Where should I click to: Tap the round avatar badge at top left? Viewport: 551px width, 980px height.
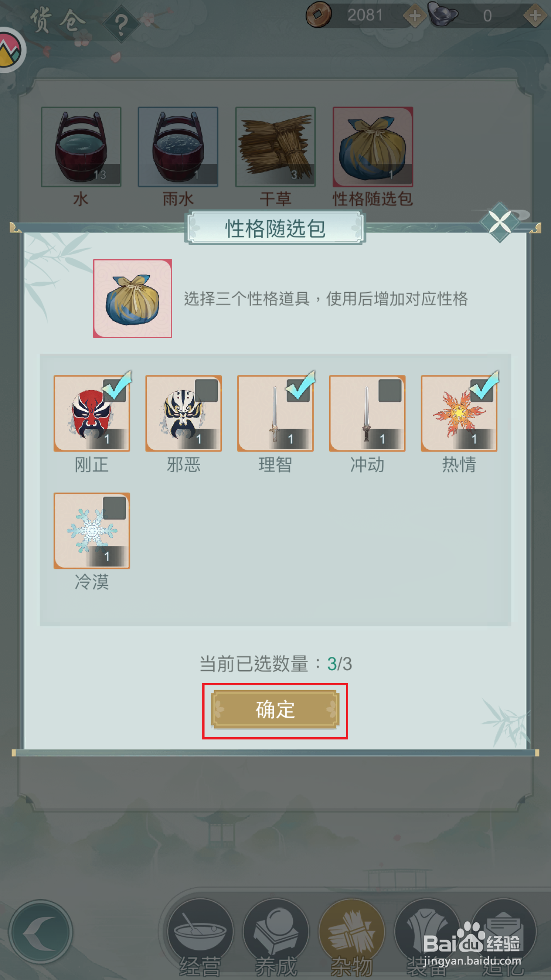click(x=11, y=50)
